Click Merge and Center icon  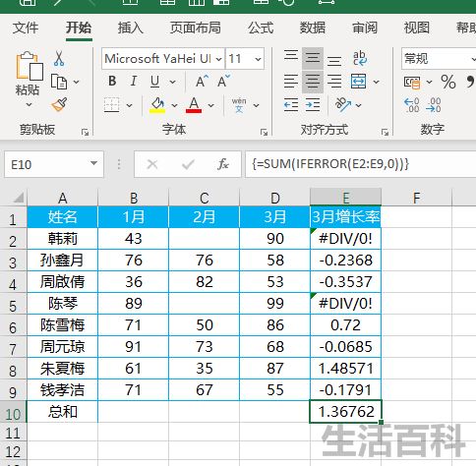point(358,82)
